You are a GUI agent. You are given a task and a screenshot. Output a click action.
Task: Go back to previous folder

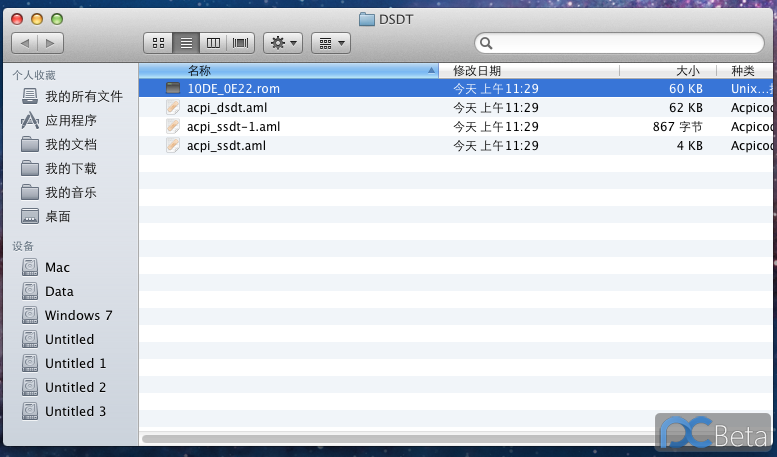pos(25,43)
